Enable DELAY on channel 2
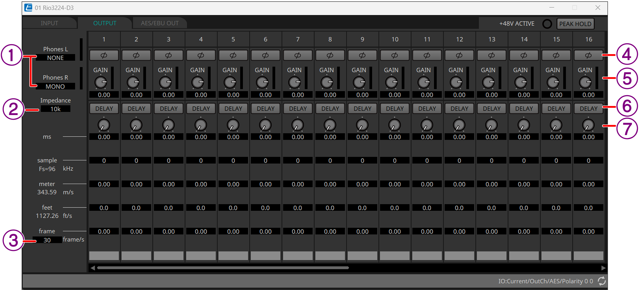Image resolution: width=644 pixels, height=290 pixels. point(136,108)
